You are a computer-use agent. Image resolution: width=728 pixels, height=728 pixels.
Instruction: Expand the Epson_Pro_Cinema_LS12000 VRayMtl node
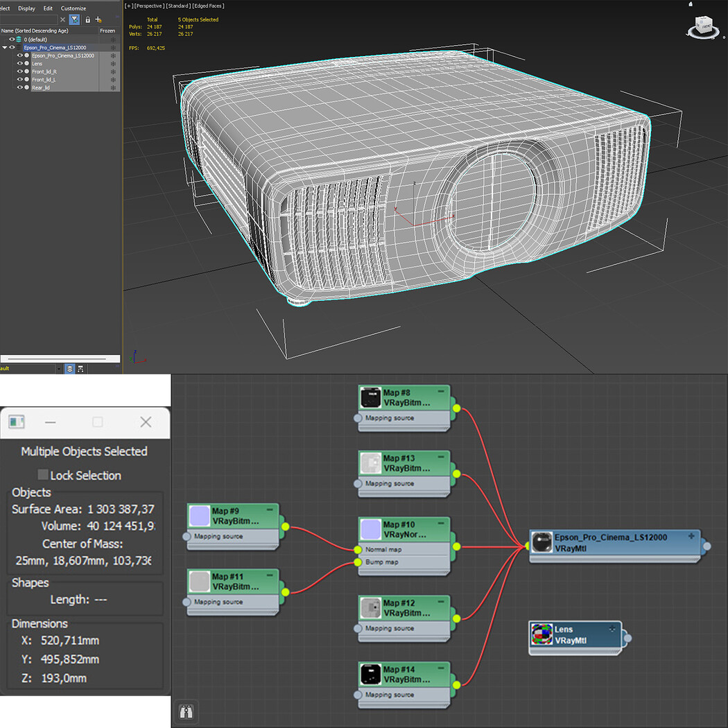[x=691, y=536]
